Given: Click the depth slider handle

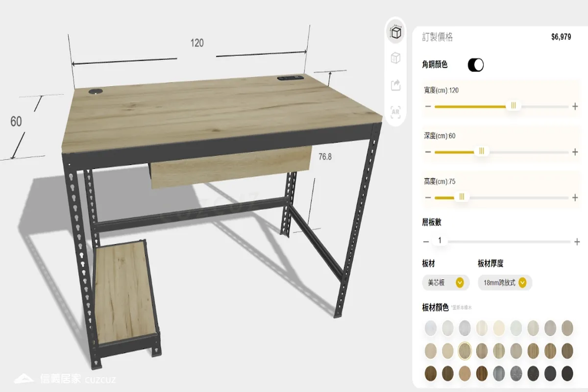Looking at the screenshot, I should pos(482,151).
